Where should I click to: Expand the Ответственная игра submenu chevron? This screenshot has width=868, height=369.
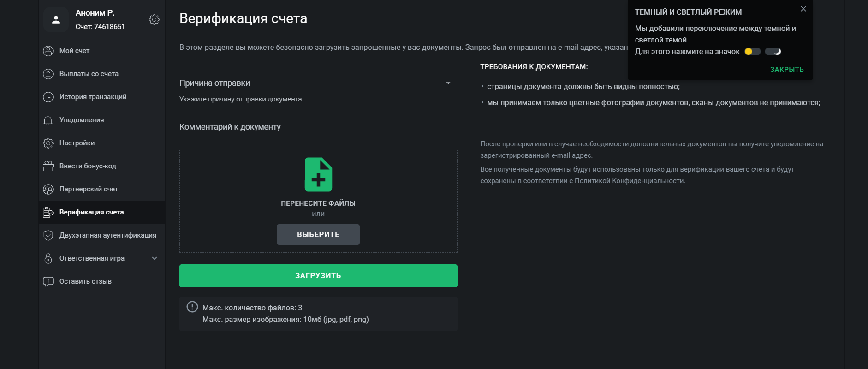155,258
